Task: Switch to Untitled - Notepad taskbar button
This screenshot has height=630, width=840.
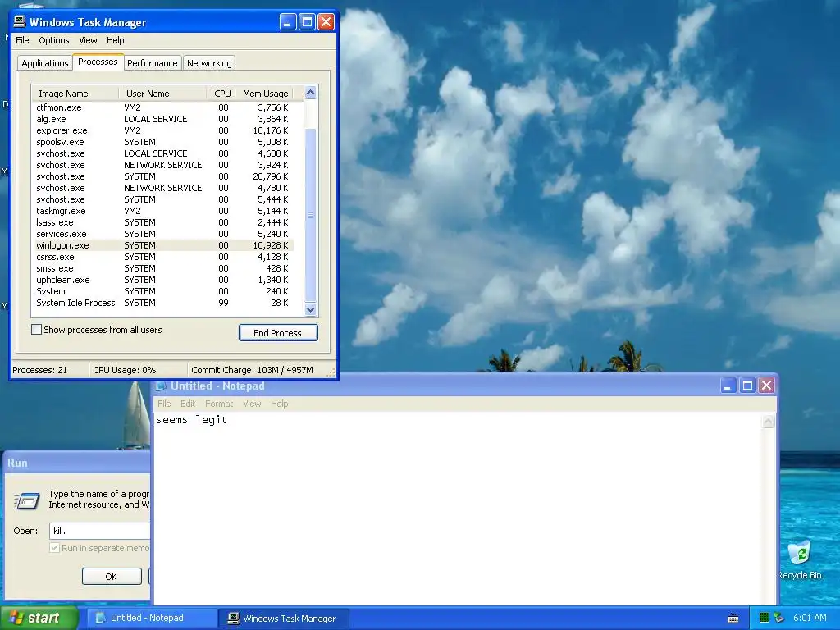Action: click(151, 619)
